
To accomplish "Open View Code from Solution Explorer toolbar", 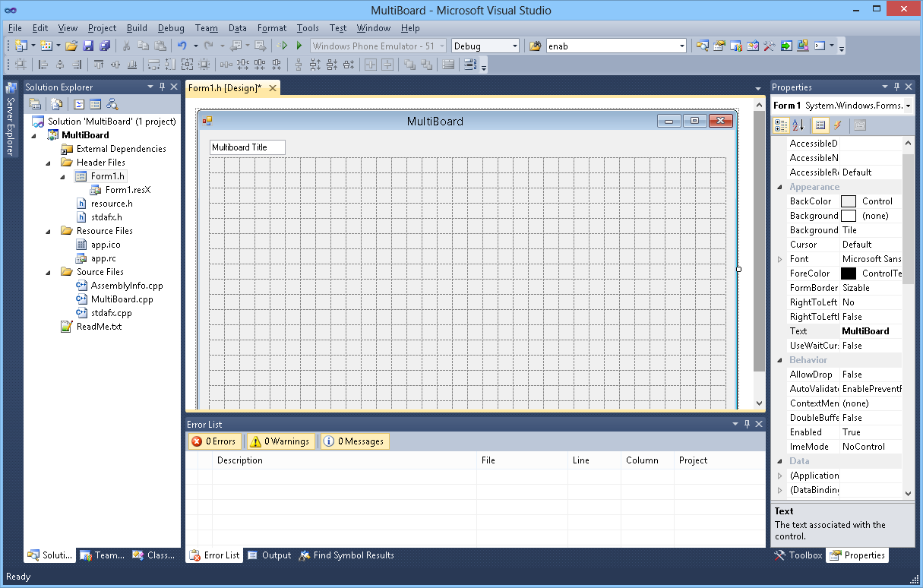I will tap(79, 104).
